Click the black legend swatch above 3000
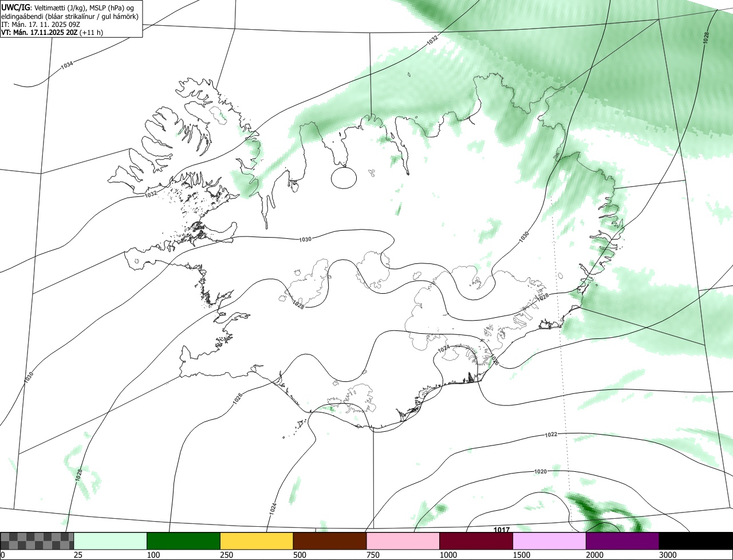This screenshot has height=560, width=733. pyautogui.click(x=696, y=541)
